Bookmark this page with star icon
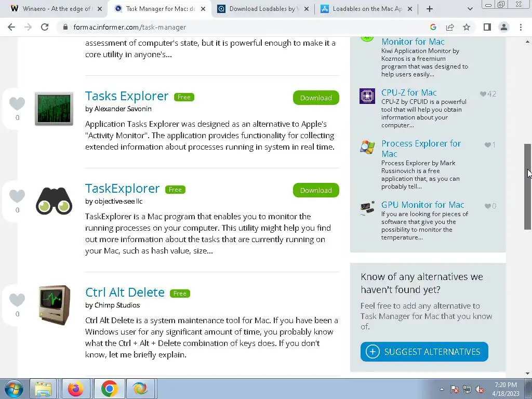The image size is (532, 399). pyautogui.click(x=467, y=27)
